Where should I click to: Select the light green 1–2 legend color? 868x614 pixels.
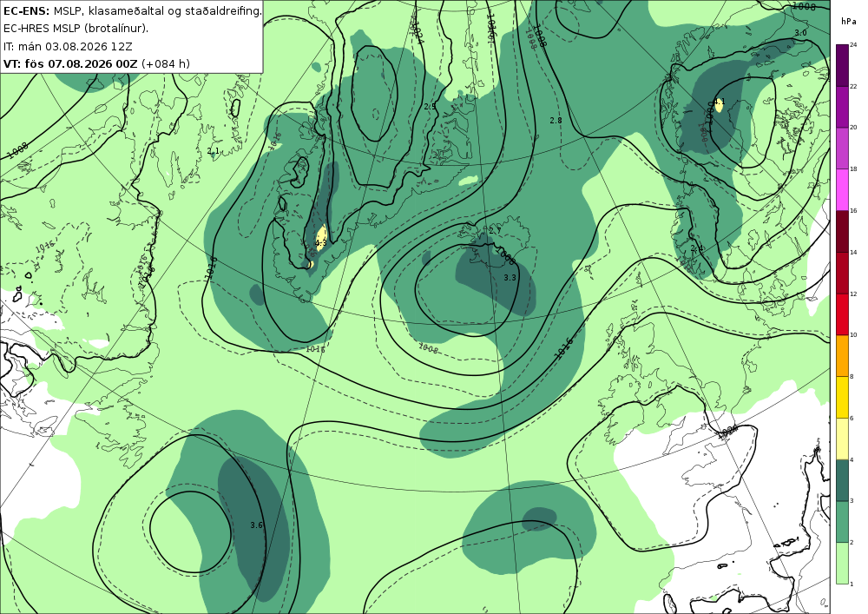(843, 563)
